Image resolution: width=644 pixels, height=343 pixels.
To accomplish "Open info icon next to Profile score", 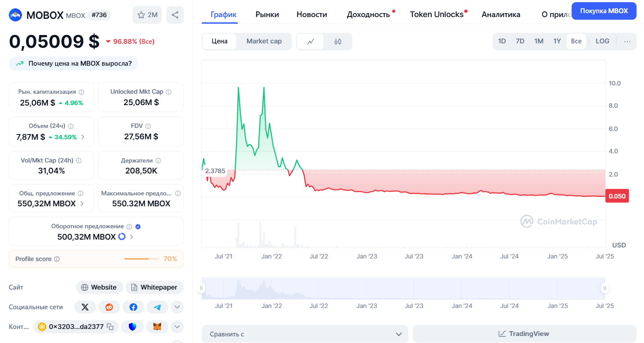I will (57, 259).
